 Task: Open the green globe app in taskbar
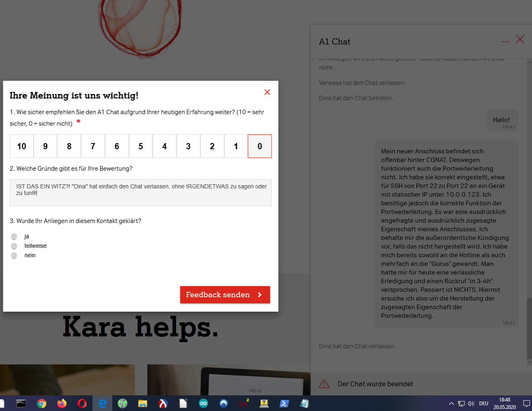point(122,404)
